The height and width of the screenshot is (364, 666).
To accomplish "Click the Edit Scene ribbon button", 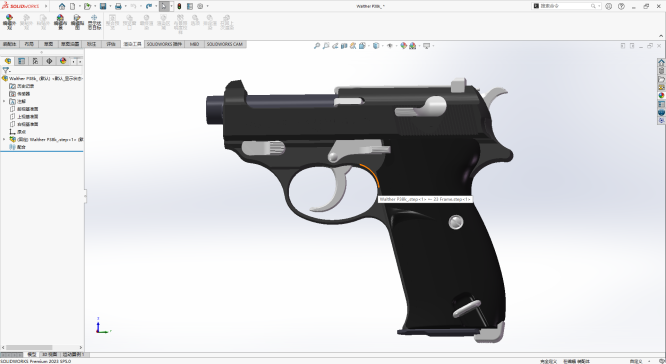I will point(60,22).
